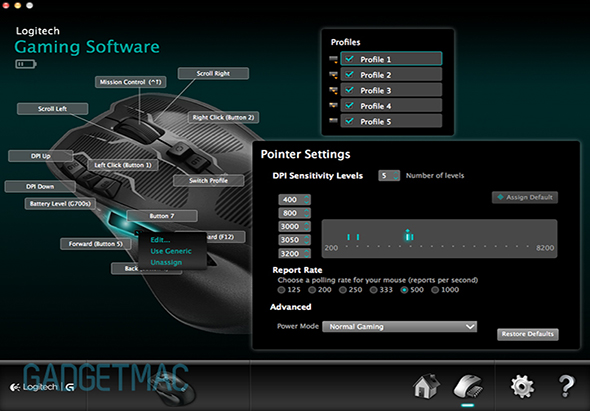Click the 800 DPI marker on the slider
This screenshot has width=590, height=411.
click(x=358, y=237)
